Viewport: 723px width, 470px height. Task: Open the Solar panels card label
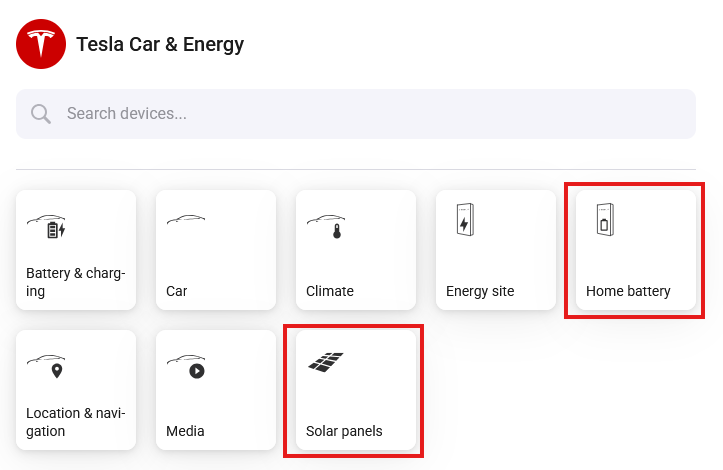pyautogui.click(x=344, y=431)
